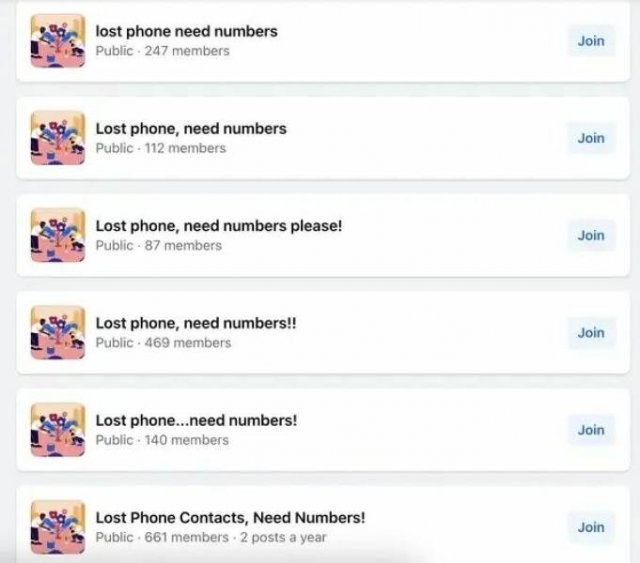Viewport: 640px width, 563px height.
Task: Select group picture for 87 members group
Action: coord(58,235)
